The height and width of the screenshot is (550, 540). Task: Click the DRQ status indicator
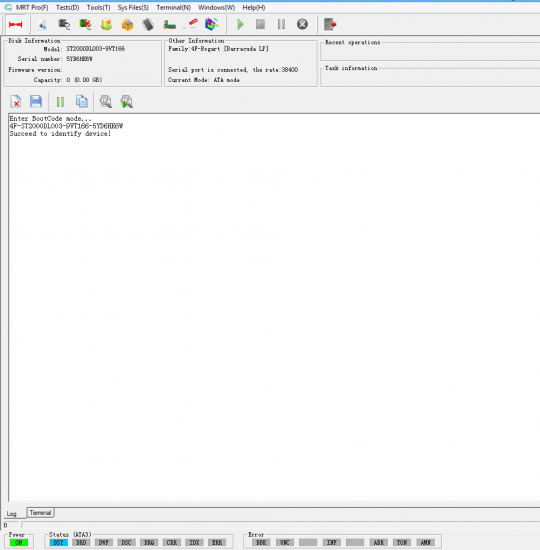(149, 542)
